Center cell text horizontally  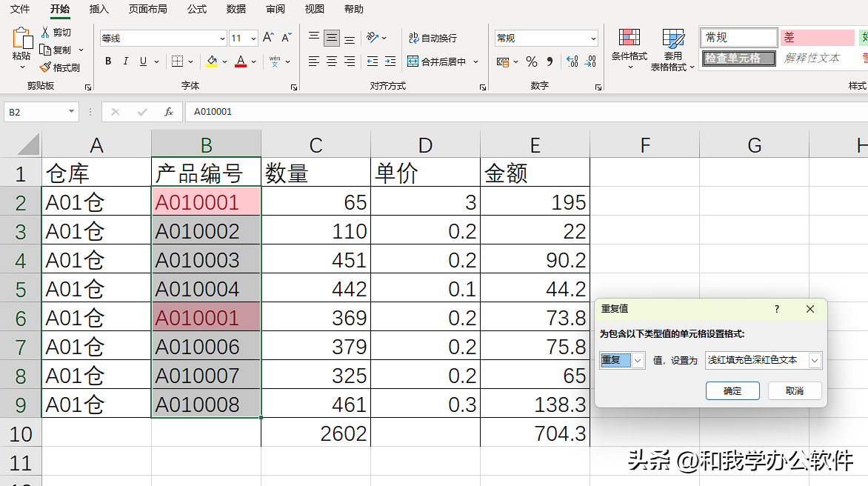[x=332, y=61]
